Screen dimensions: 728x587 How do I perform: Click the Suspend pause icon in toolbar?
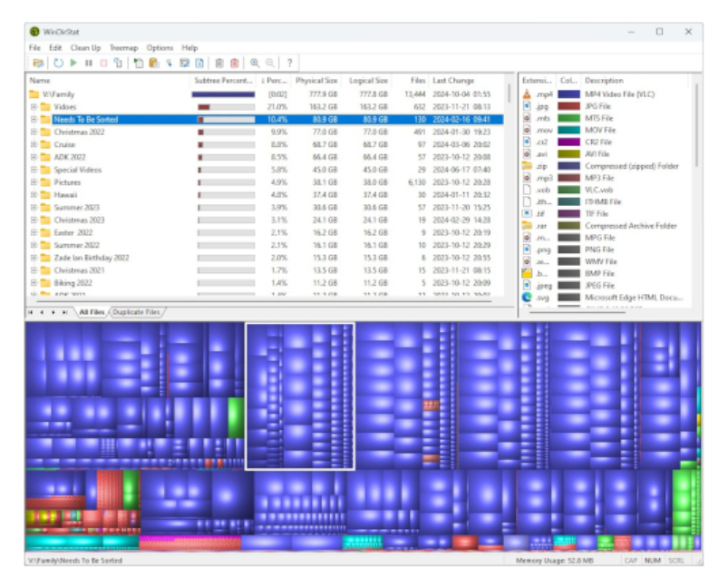click(x=88, y=63)
